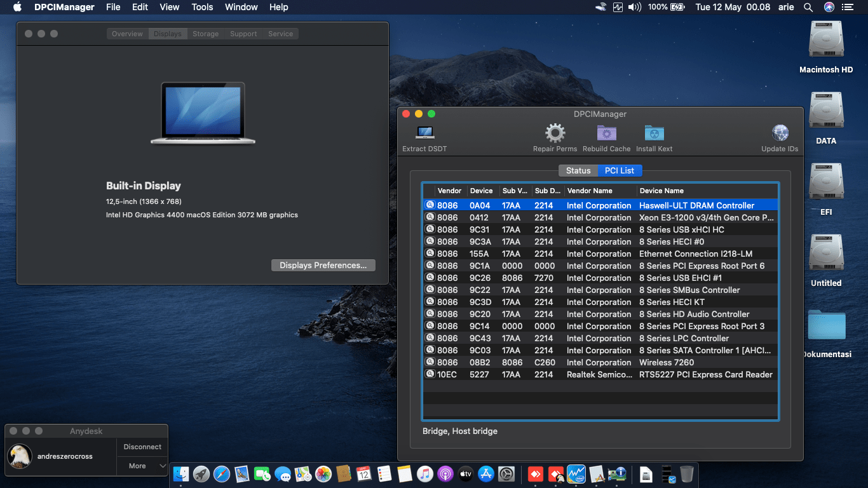
Task: Select the Untitled drive on the desktop
Action: (x=826, y=253)
